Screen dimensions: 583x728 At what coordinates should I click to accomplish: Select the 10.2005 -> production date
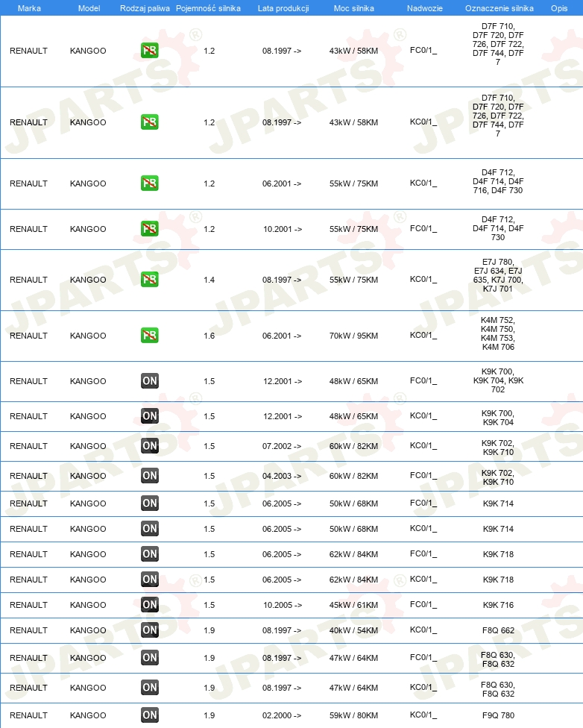coord(283,605)
